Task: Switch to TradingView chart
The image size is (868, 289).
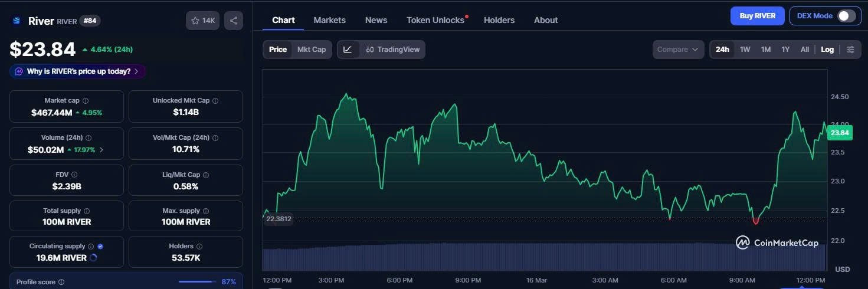Action: 392,50
